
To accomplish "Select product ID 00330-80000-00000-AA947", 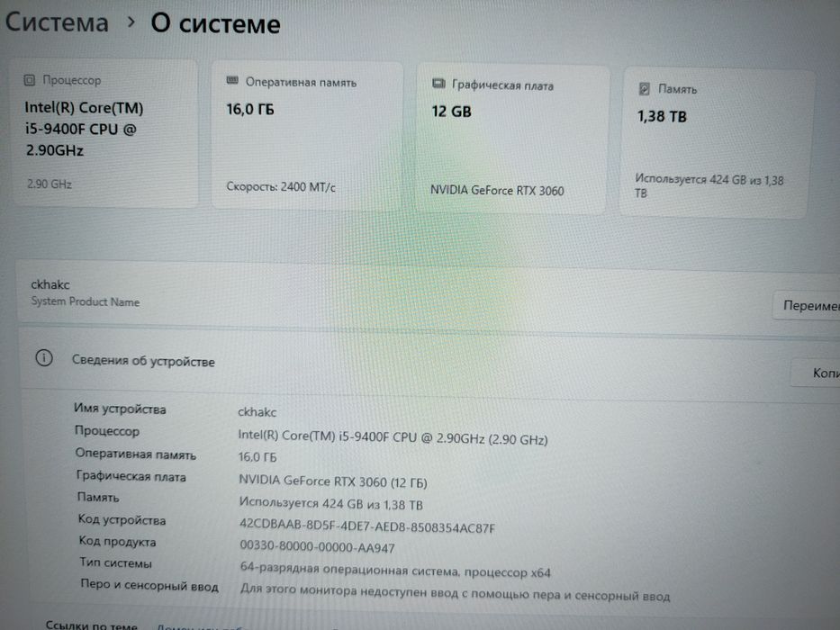I will 317,546.
